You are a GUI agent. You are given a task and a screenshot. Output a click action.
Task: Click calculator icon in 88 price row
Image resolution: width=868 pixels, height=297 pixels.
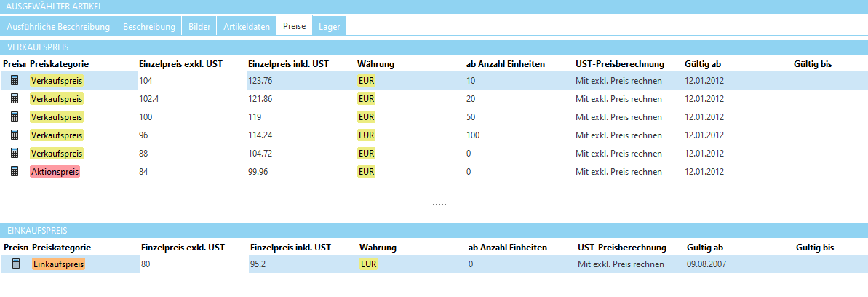pyautogui.click(x=15, y=154)
